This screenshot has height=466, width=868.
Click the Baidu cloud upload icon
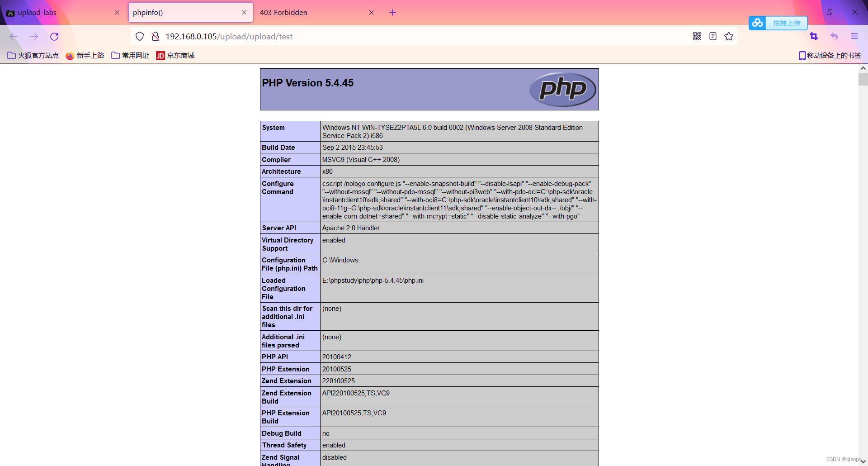pyautogui.click(x=758, y=23)
